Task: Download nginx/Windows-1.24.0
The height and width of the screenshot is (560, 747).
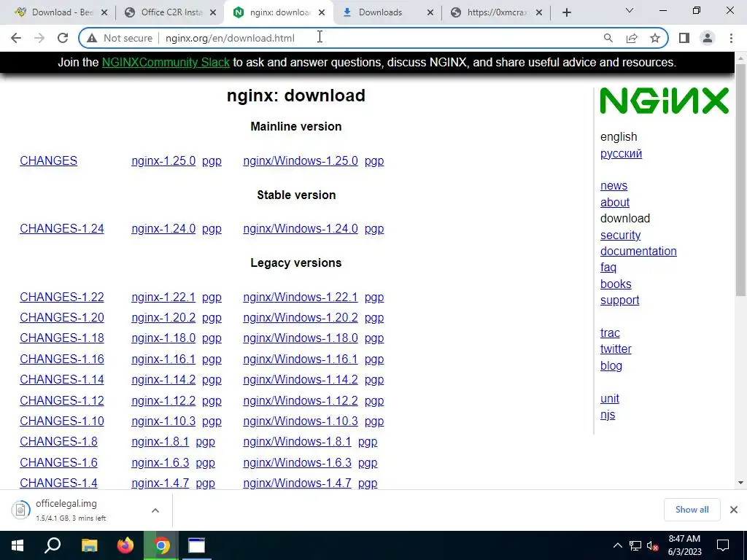Action: click(x=301, y=228)
